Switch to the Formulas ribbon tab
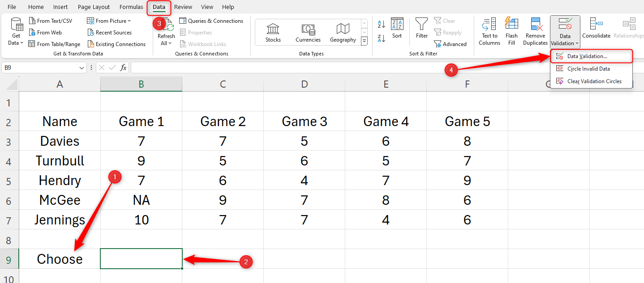644x283 pixels. pyautogui.click(x=131, y=7)
